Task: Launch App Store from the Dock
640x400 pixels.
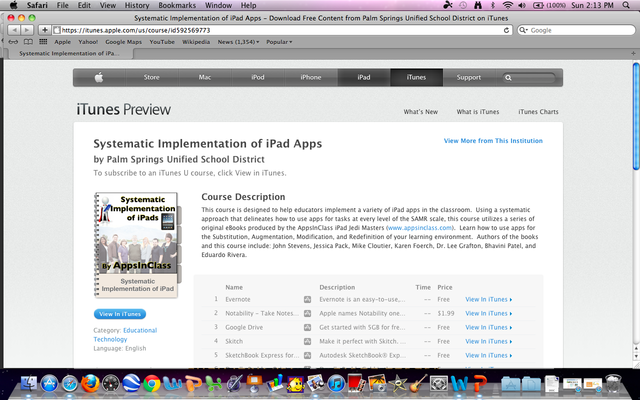Action: (x=49, y=384)
